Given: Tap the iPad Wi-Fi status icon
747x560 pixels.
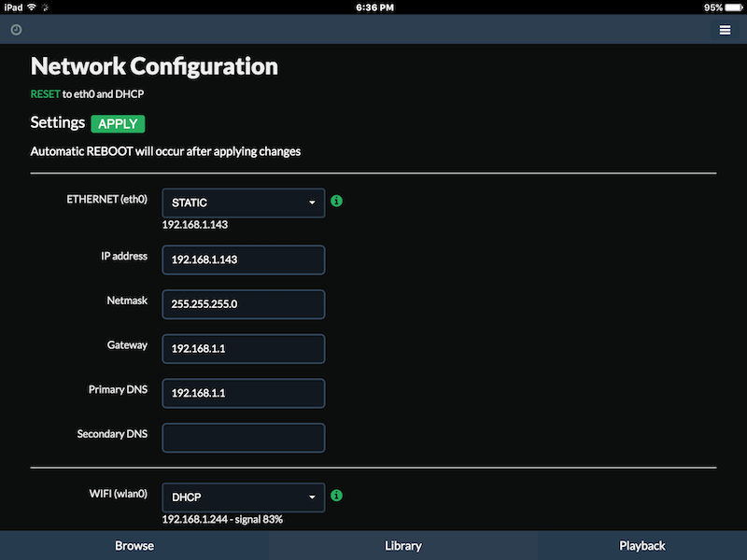Looking at the screenshot, I should (x=32, y=7).
